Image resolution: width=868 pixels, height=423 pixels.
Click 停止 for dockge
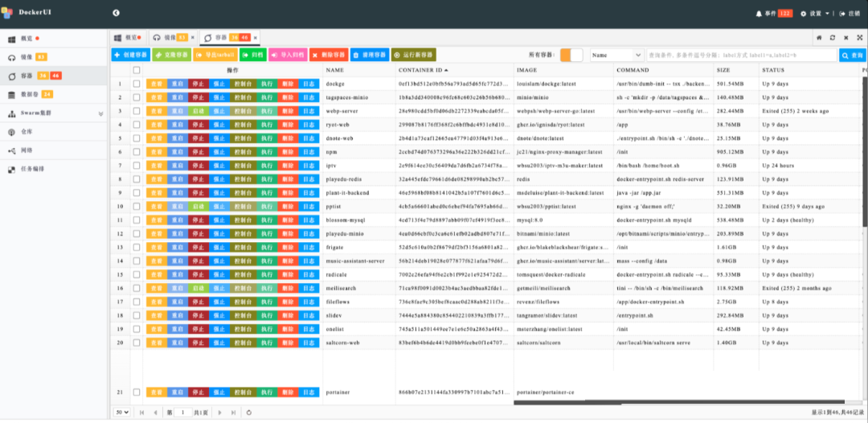click(199, 84)
